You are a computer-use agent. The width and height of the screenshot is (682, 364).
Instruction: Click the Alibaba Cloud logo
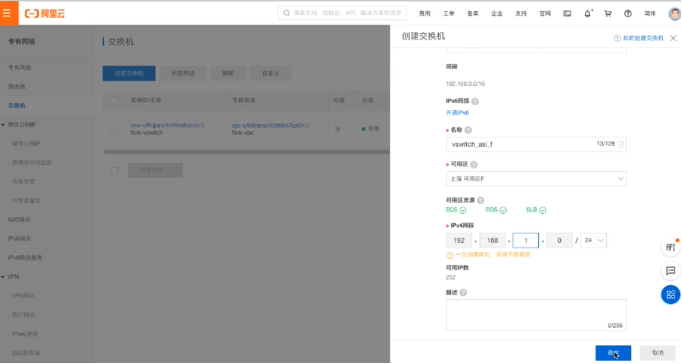click(x=45, y=13)
